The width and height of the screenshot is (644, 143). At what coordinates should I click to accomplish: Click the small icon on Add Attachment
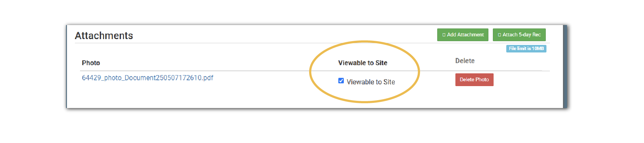(444, 35)
